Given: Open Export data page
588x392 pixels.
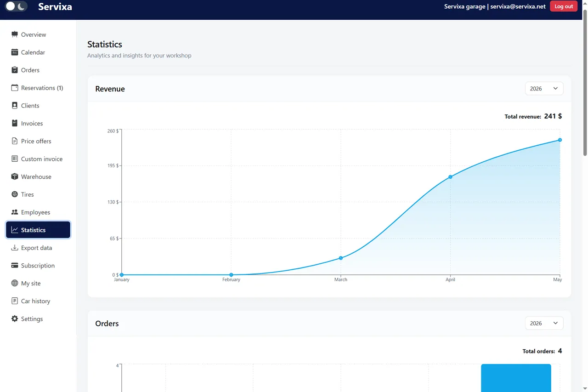Looking at the screenshot, I should pyautogui.click(x=38, y=248).
